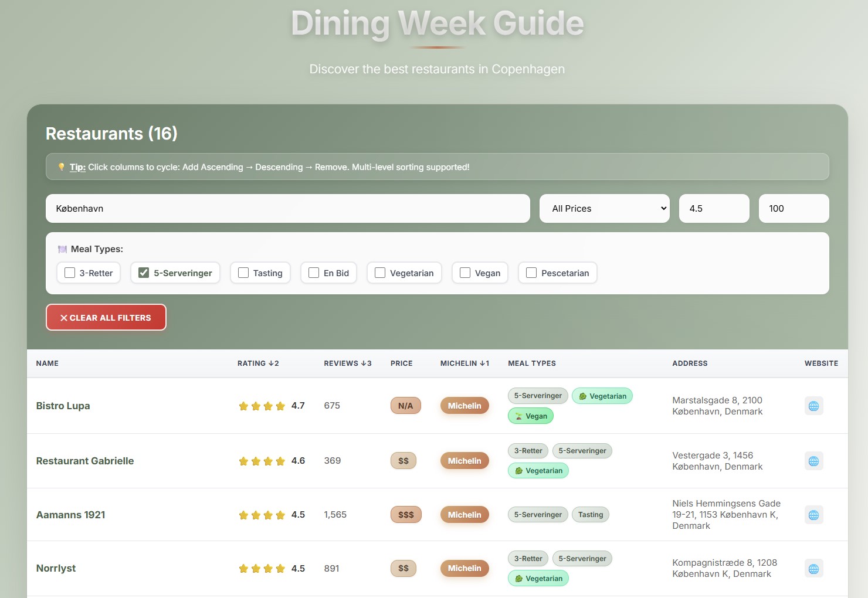
Task: Open Restaurant Gabrielle website globe icon
Action: (813, 461)
